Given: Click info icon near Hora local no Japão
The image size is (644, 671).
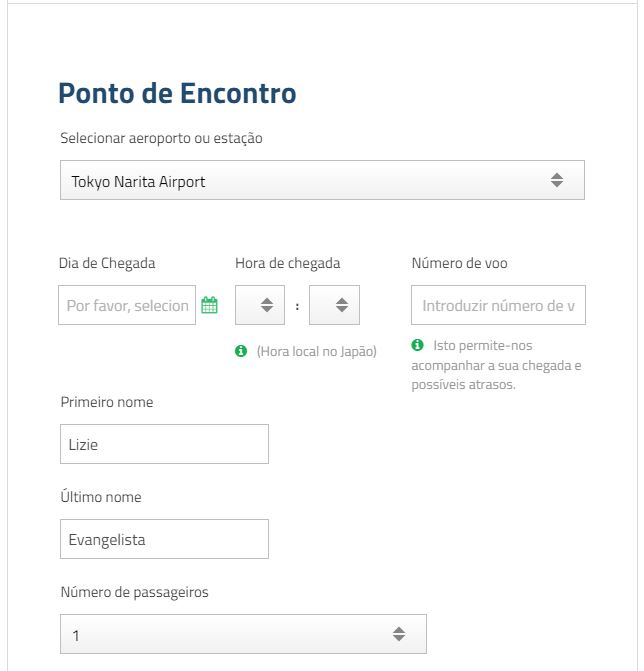Looking at the screenshot, I should click(x=241, y=351).
